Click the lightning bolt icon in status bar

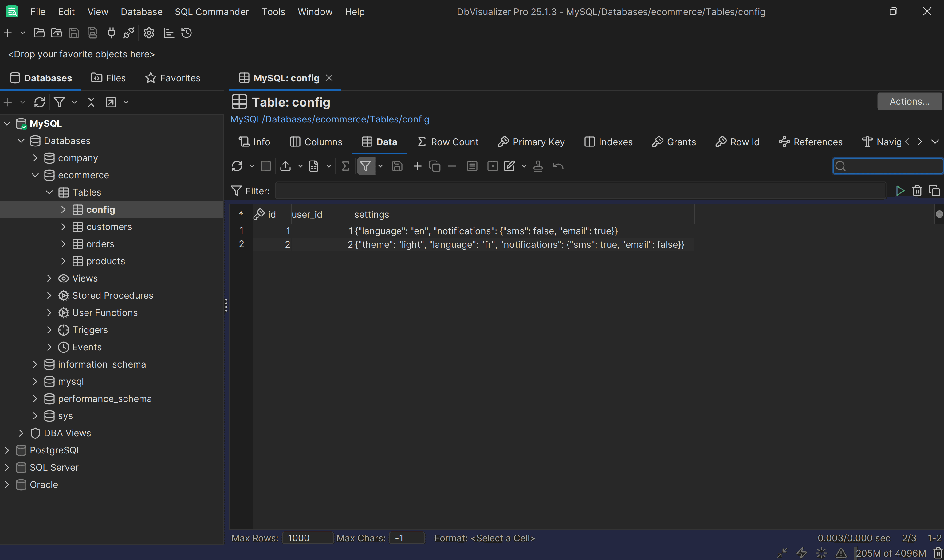(x=801, y=553)
